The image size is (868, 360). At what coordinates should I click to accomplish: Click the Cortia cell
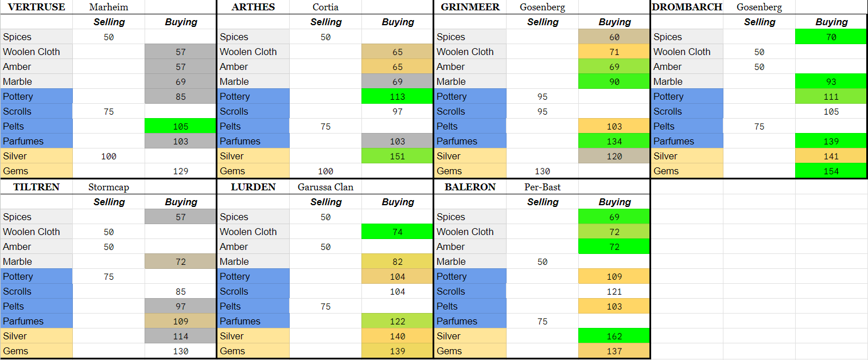[325, 7]
